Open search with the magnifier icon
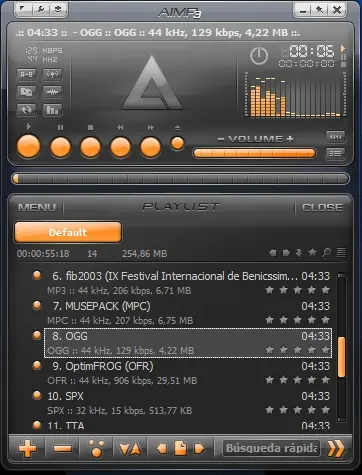Screen dimensions: 362x475 click(327, 253)
